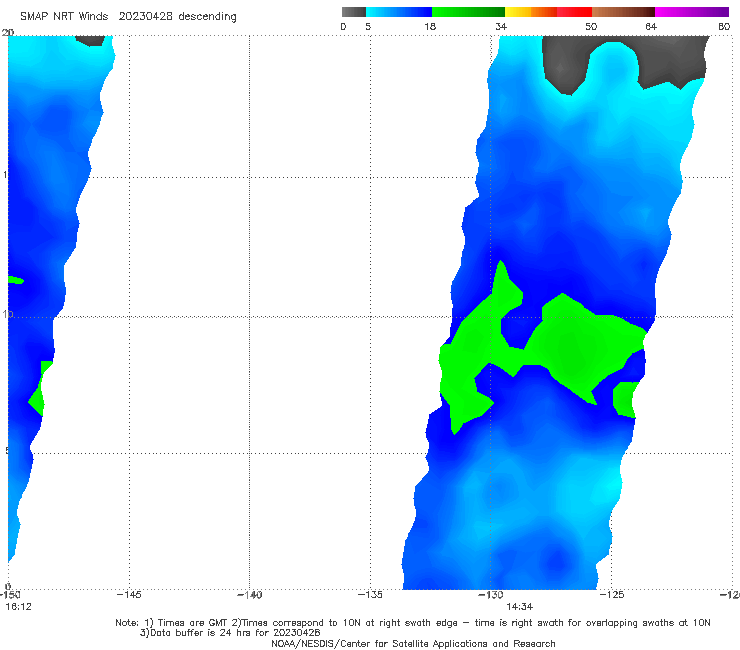Click the "-145" longitude axis label
This screenshot has width=740, height=650.
(x=129, y=595)
